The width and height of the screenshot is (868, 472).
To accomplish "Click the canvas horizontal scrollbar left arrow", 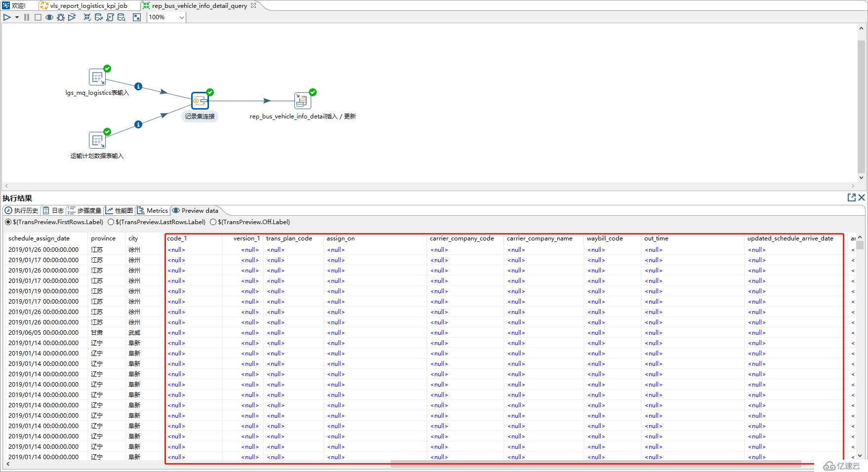I will [x=6, y=186].
